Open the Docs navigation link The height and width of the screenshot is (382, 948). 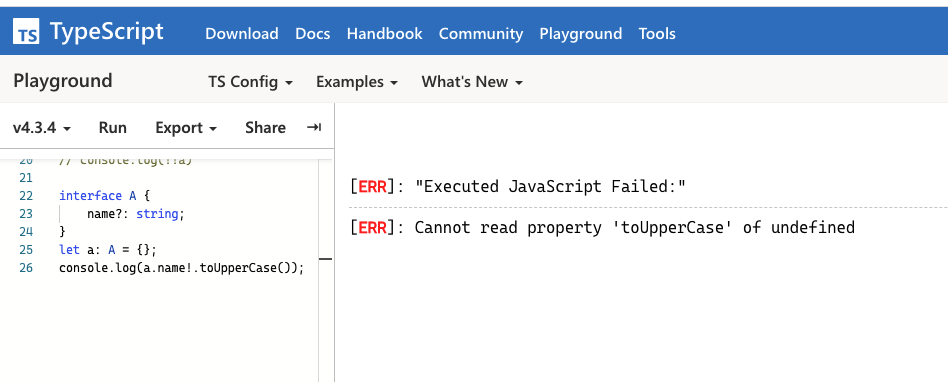tap(313, 34)
